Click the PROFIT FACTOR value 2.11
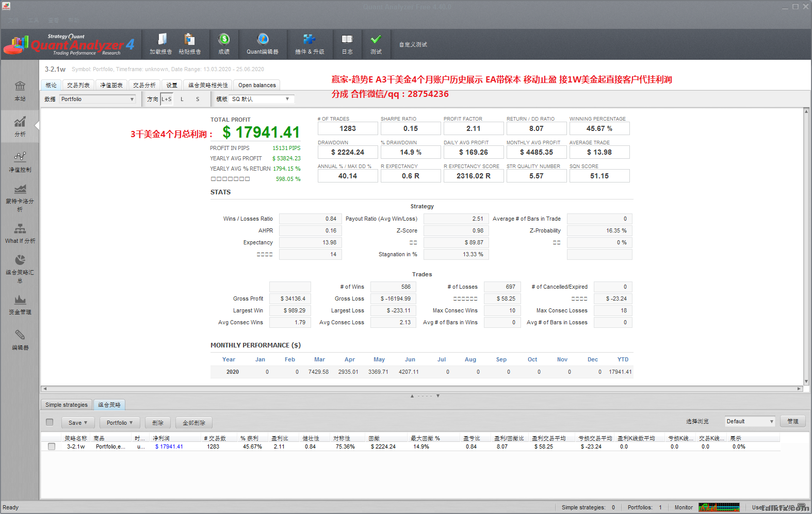 (x=474, y=128)
